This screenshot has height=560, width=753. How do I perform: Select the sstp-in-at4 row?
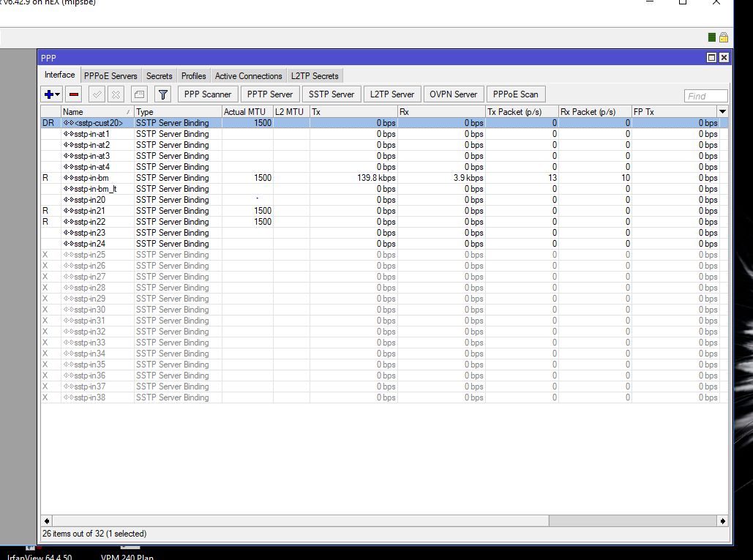[384, 167]
